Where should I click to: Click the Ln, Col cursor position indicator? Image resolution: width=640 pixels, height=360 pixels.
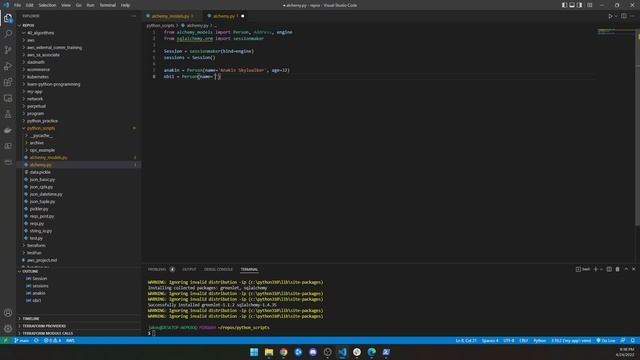(x=466, y=340)
